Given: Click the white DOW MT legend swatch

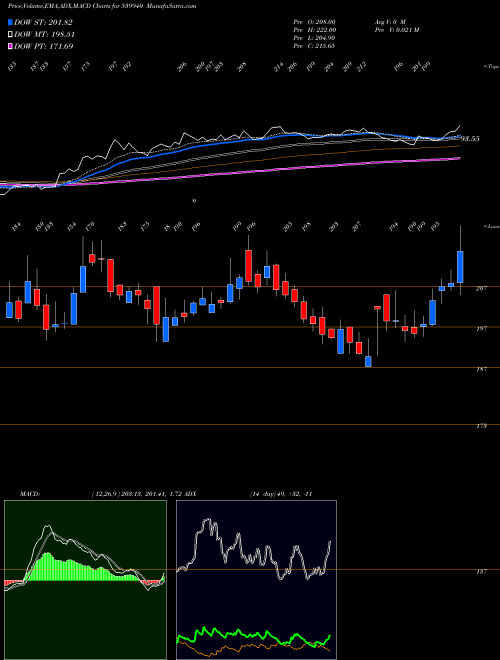Looking at the screenshot, I should 10,35.
